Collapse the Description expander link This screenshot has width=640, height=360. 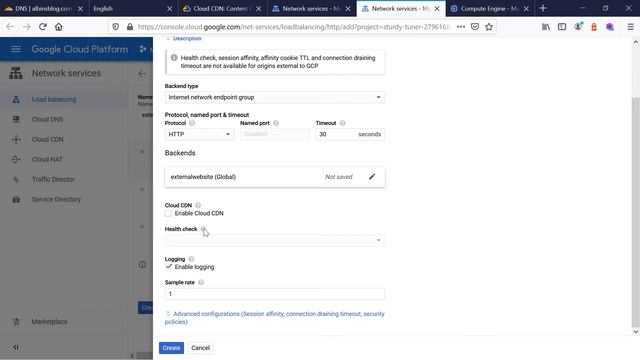pos(184,39)
